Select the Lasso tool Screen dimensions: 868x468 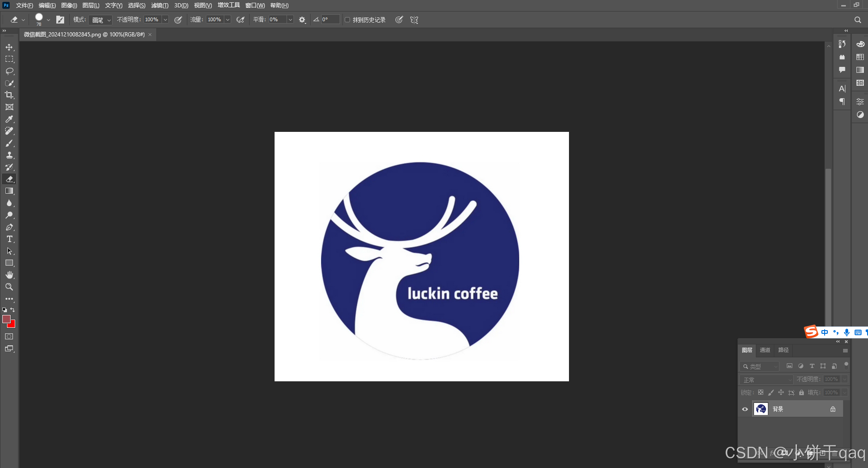[x=9, y=71]
